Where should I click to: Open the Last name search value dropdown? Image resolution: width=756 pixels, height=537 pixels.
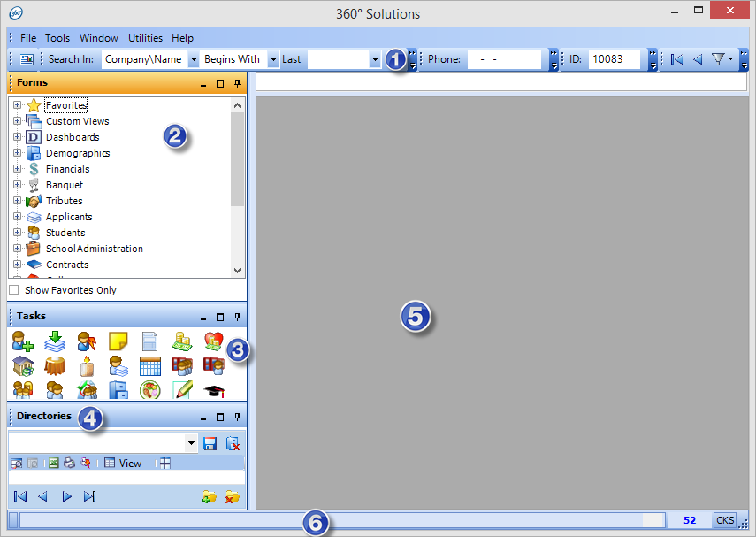tap(375, 59)
